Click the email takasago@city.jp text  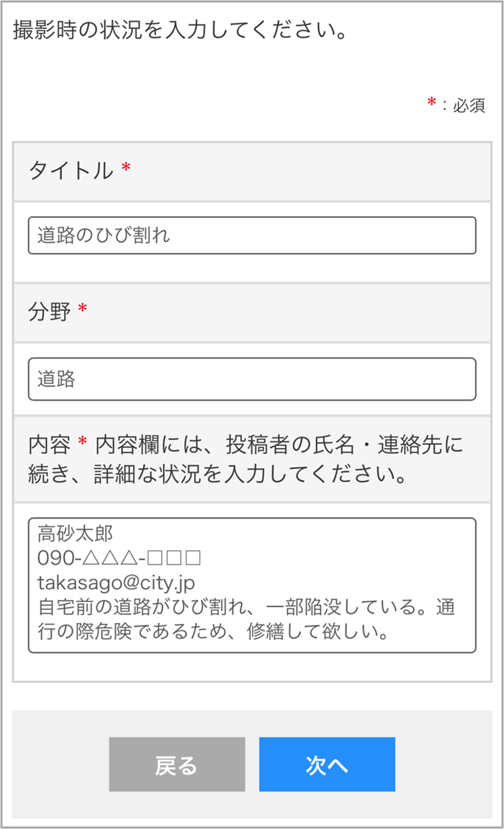tap(116, 582)
